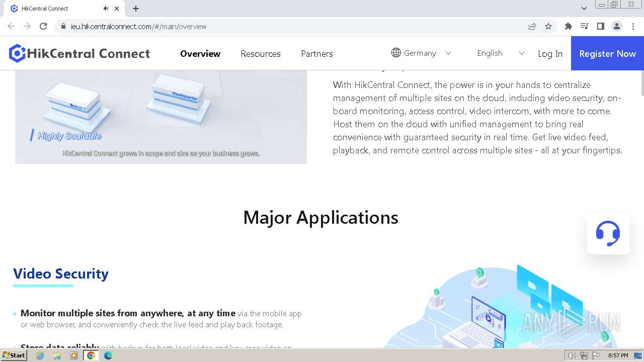
Task: Open the network tray icon
Action: 584,355
